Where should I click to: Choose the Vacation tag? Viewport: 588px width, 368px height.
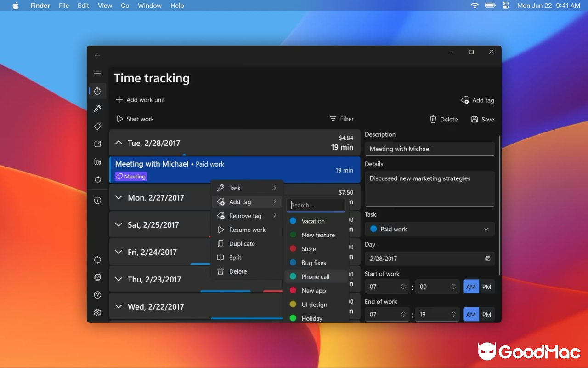[x=316, y=221]
